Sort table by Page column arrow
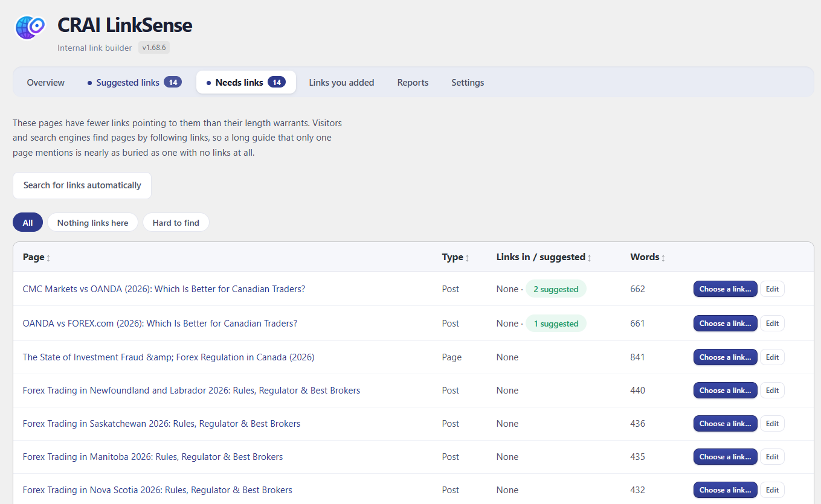821x504 pixels. pos(48,258)
